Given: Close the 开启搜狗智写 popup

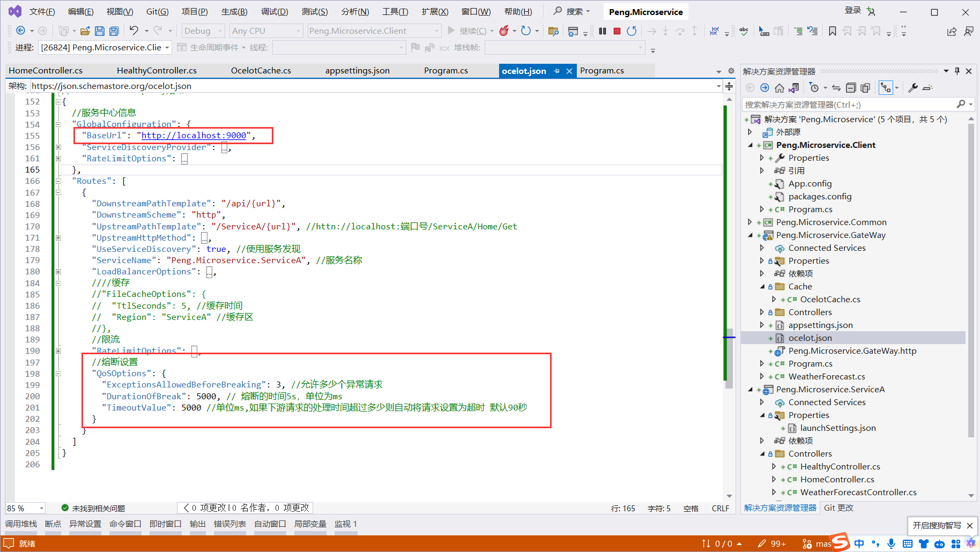Looking at the screenshot, I should coord(970,526).
